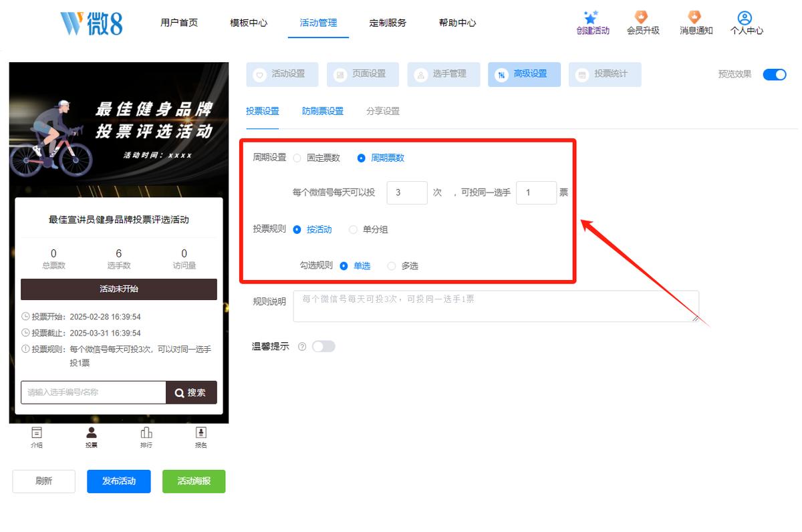802x532 pixels.
Task: Click 发布活动 button
Action: point(118,481)
